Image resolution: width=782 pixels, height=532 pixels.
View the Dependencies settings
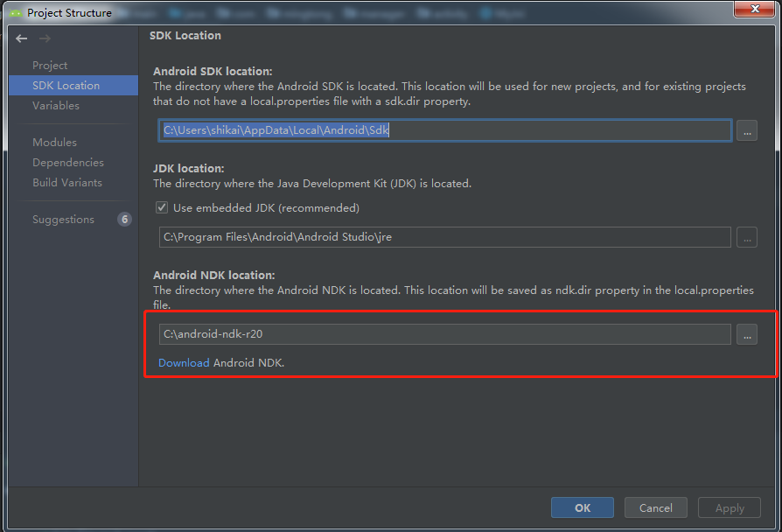tap(66, 162)
